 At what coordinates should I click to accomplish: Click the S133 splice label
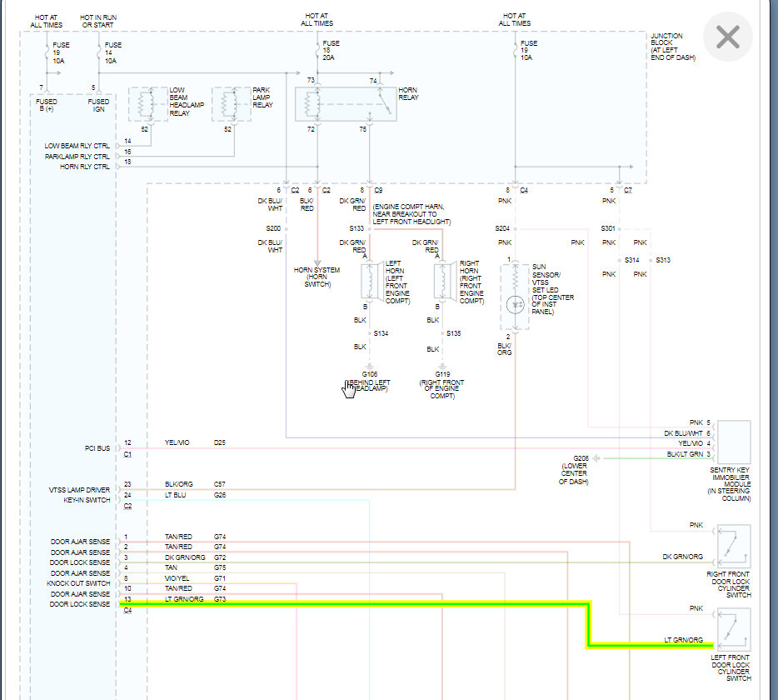[x=357, y=228]
